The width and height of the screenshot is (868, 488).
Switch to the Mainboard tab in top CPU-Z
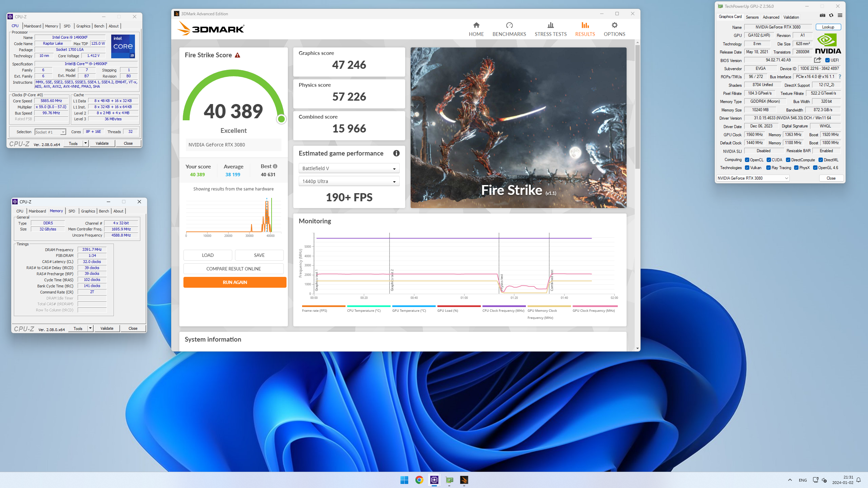click(x=33, y=26)
